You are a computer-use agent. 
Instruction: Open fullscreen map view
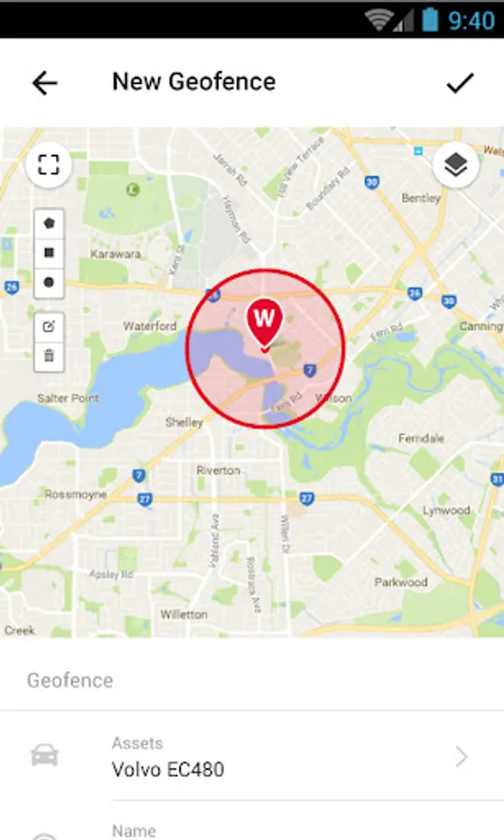pos(49,164)
